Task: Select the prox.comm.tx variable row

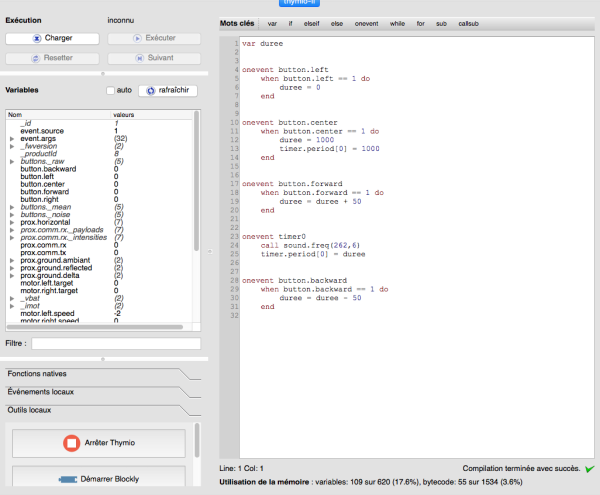Action: click(99, 253)
